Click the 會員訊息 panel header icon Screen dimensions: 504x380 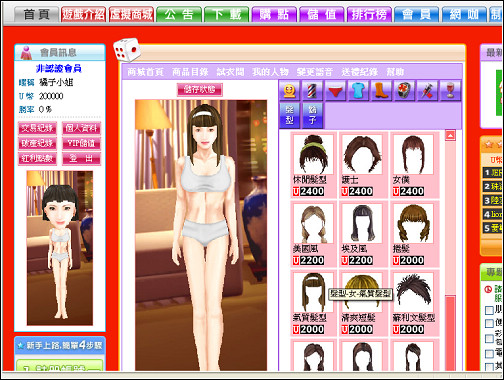[26, 53]
